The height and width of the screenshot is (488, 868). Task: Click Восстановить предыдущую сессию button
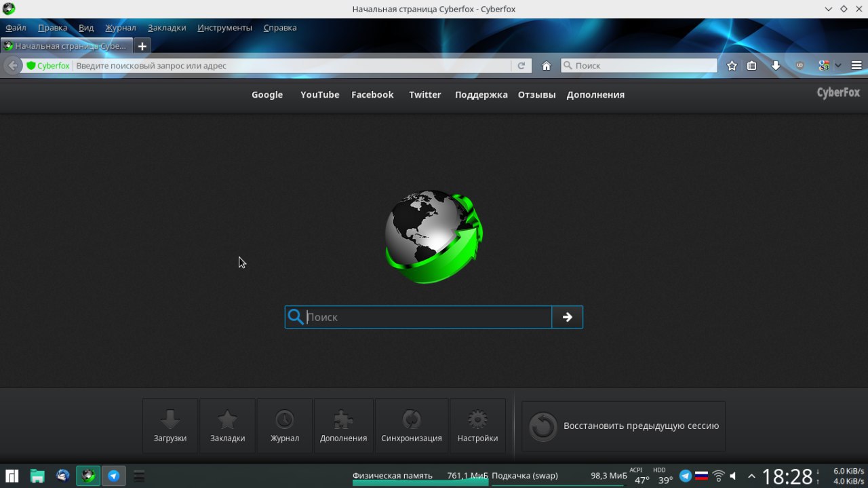pyautogui.click(x=623, y=426)
